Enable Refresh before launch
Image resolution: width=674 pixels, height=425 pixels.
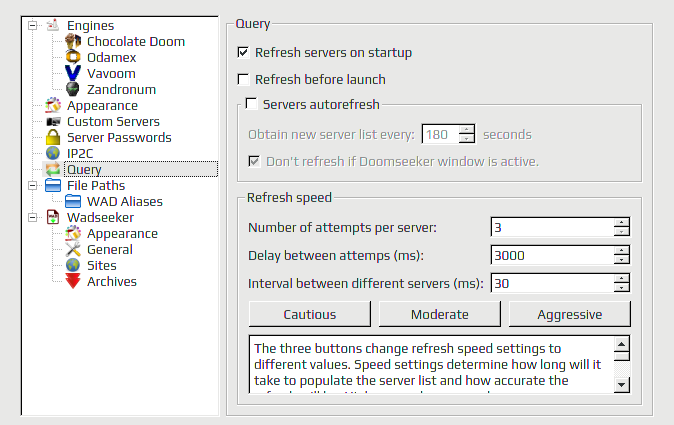coord(243,79)
